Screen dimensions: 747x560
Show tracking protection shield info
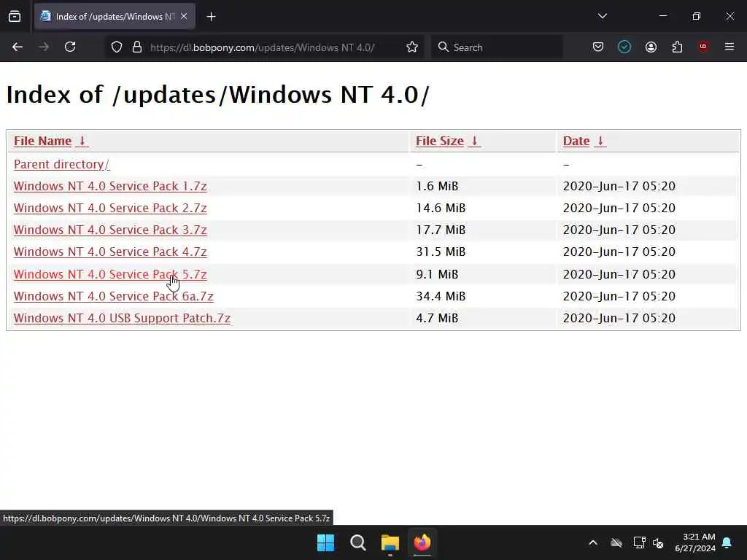coord(117,47)
